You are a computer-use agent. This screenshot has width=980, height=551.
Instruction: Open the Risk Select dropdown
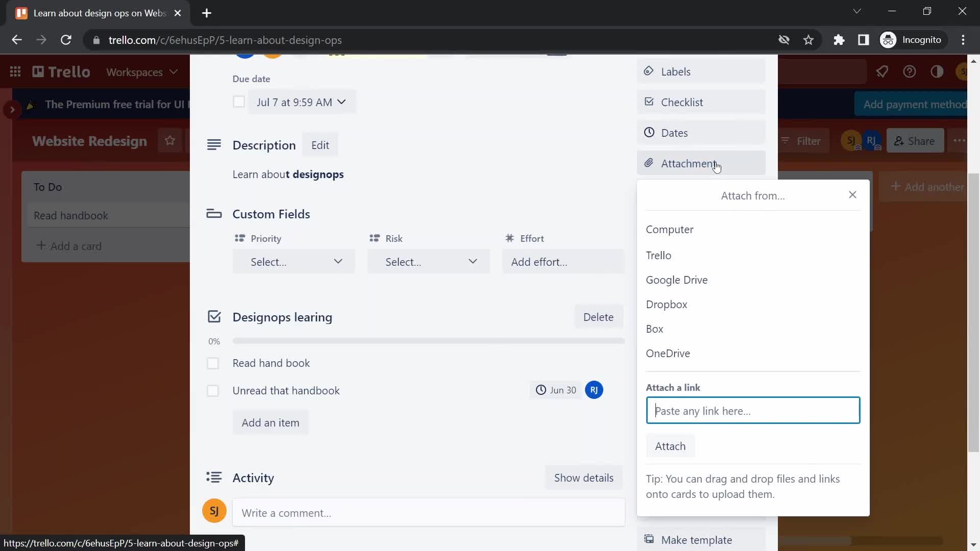coord(429,262)
